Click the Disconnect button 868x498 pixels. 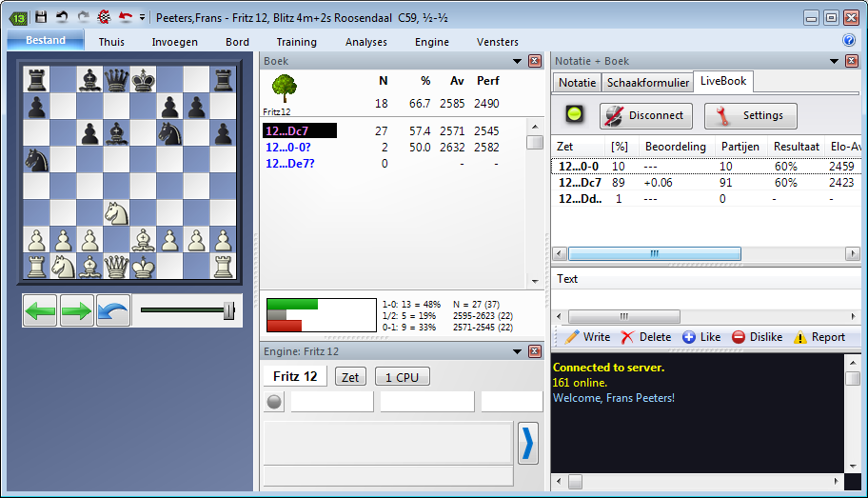coord(645,115)
